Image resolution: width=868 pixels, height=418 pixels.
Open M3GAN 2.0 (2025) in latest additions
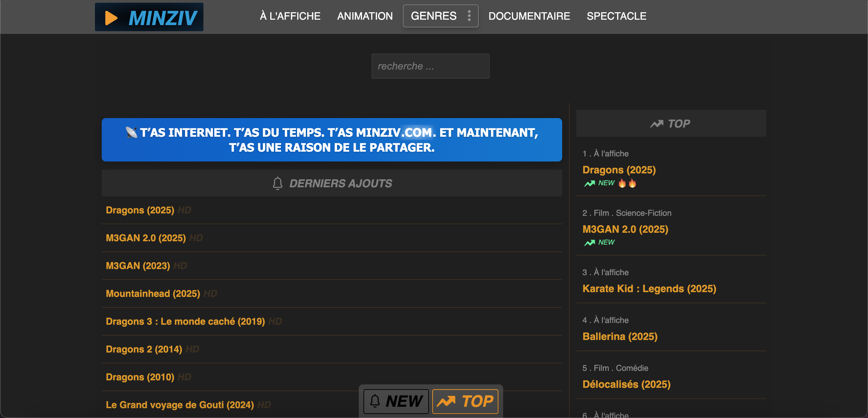[146, 238]
